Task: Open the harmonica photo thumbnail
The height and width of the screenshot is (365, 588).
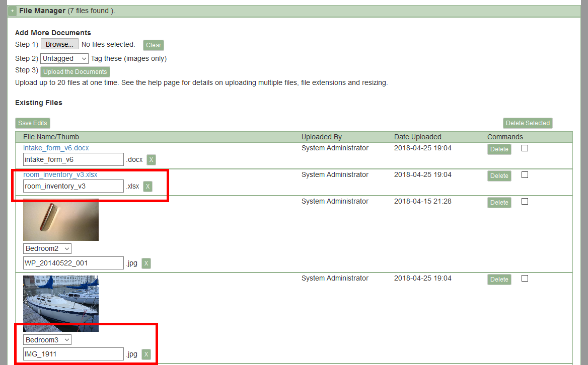Action: pos(61,220)
